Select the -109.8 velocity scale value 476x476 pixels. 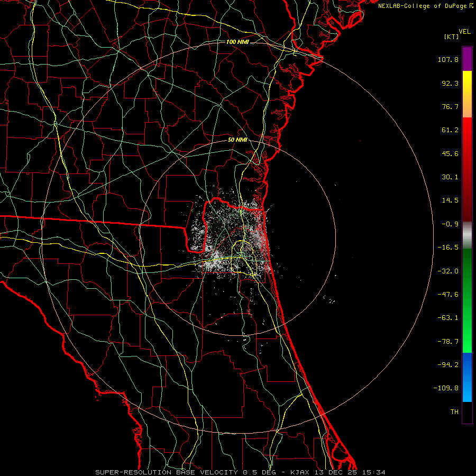tap(446, 388)
